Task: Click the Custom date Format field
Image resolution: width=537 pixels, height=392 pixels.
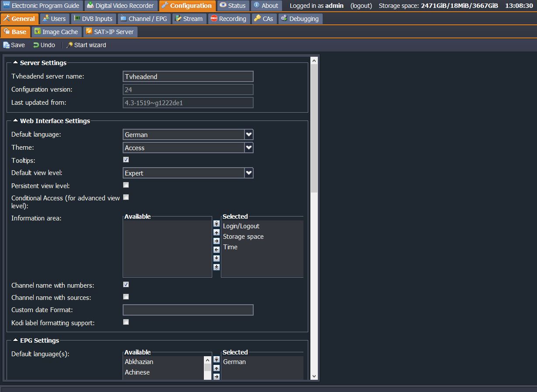Action: tap(188, 310)
